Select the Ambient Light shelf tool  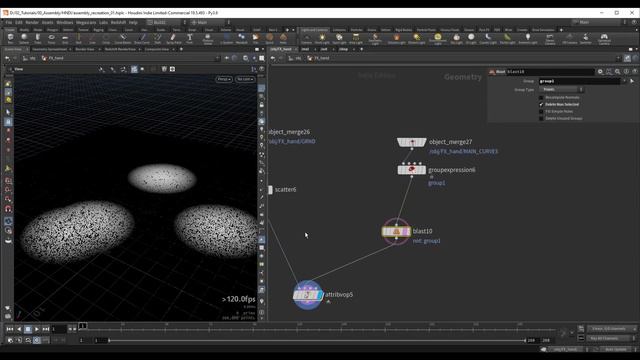tap(528, 38)
